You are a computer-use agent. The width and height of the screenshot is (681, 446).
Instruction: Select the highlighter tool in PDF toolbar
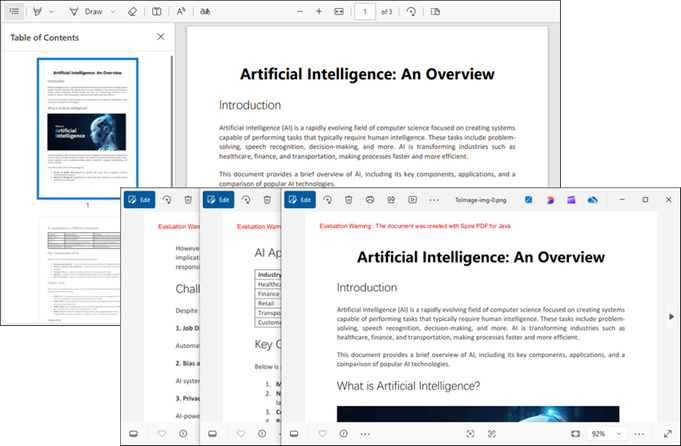[x=37, y=12]
